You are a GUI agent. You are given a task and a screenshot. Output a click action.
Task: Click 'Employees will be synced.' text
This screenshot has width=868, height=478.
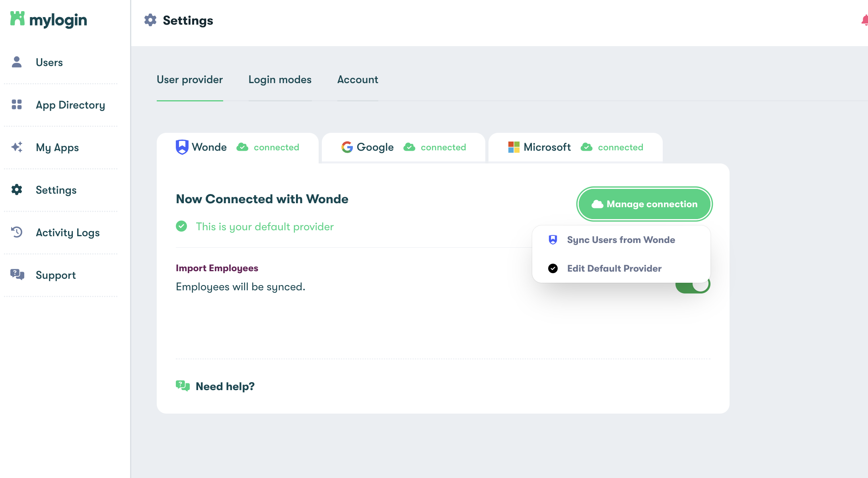(240, 287)
